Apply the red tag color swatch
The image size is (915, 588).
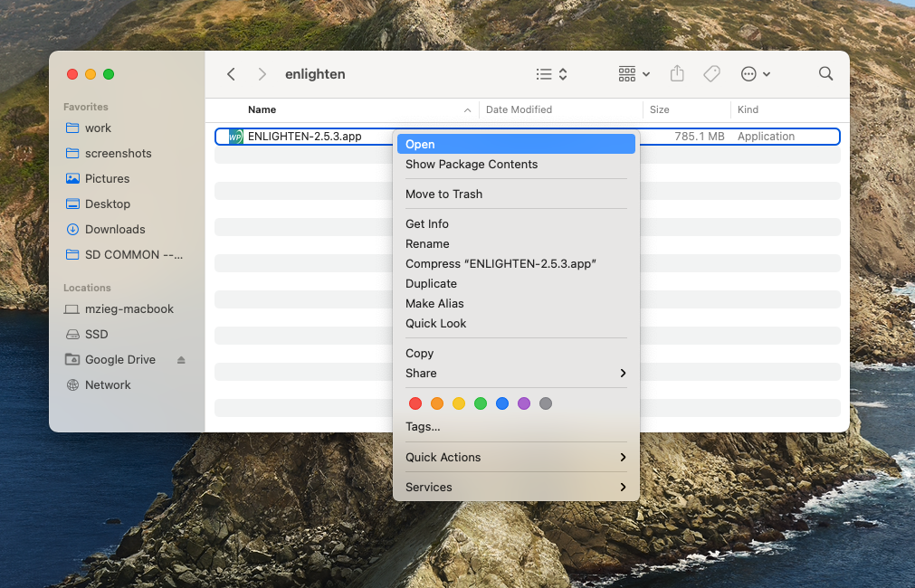(x=415, y=403)
